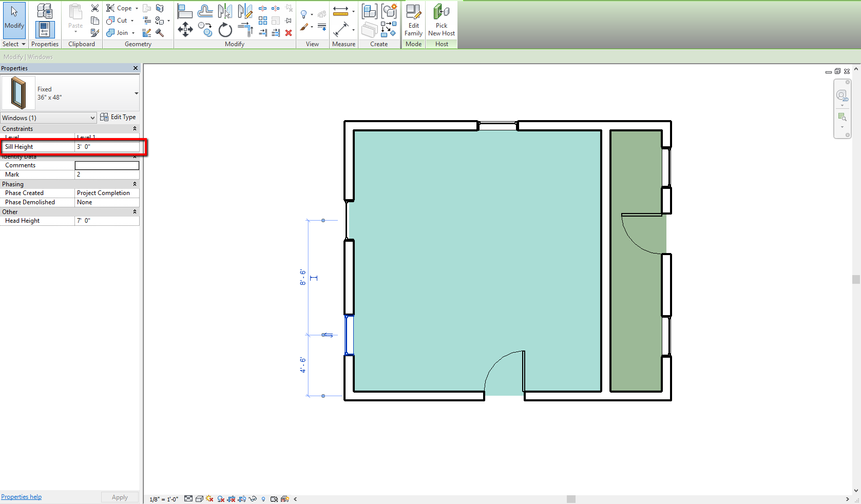Click the red X Delete icon

(x=288, y=33)
